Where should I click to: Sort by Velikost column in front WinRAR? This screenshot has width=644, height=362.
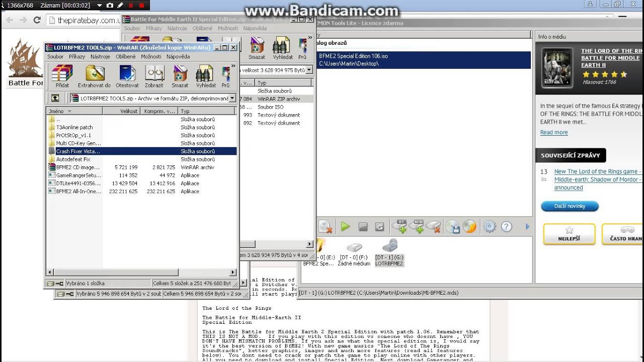[121, 111]
